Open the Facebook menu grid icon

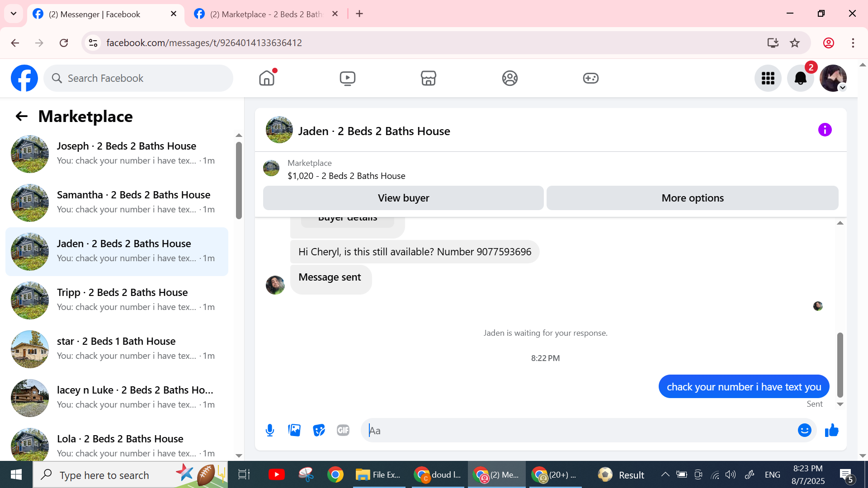click(x=768, y=78)
